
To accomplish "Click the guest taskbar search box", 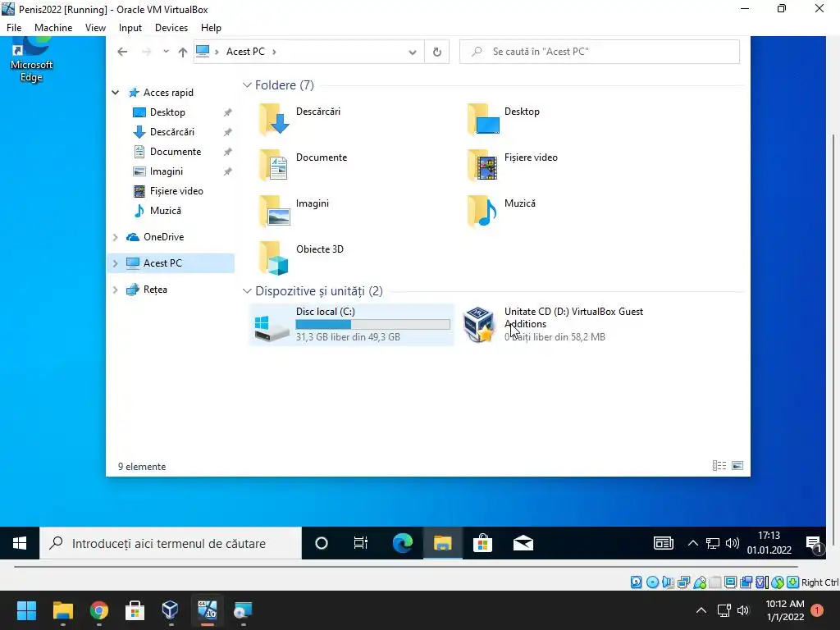I will (171, 543).
